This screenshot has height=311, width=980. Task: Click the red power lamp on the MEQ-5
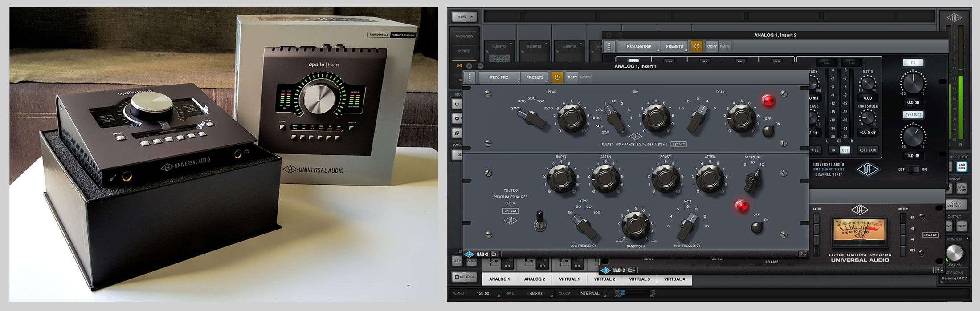[768, 101]
